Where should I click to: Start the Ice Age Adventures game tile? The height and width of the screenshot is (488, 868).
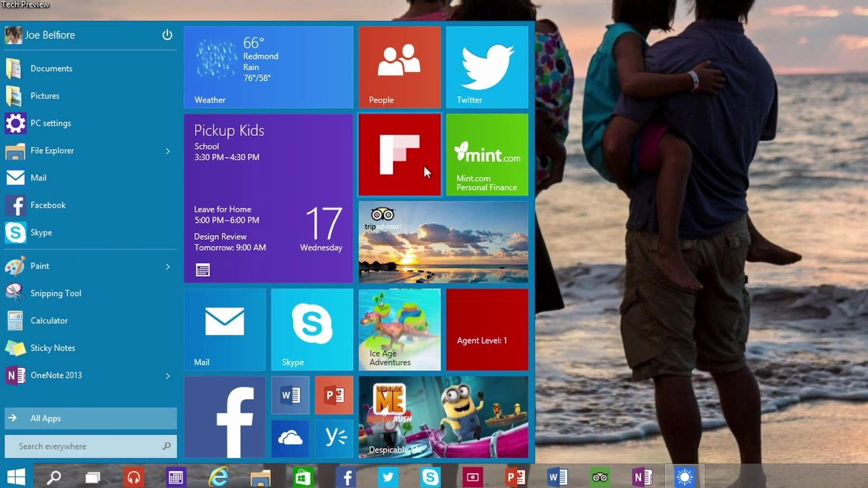tap(399, 329)
